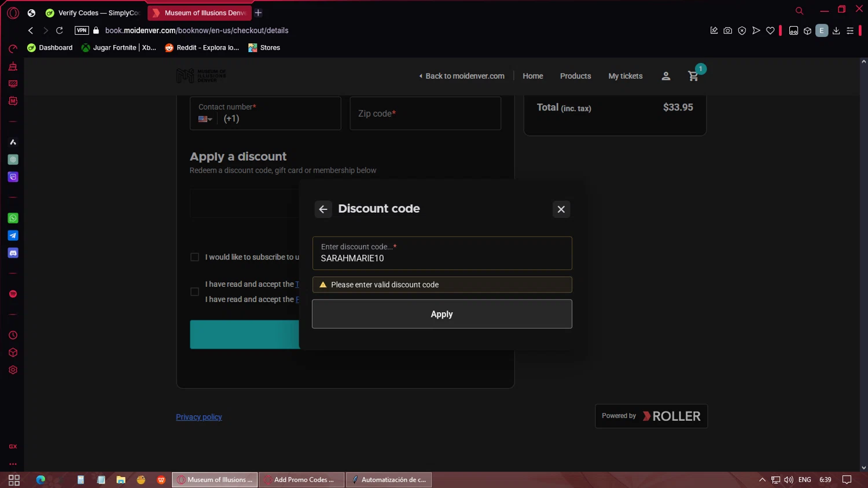Image resolution: width=868 pixels, height=488 pixels.
Task: Add page to bookmarks heart icon
Action: coord(770,31)
